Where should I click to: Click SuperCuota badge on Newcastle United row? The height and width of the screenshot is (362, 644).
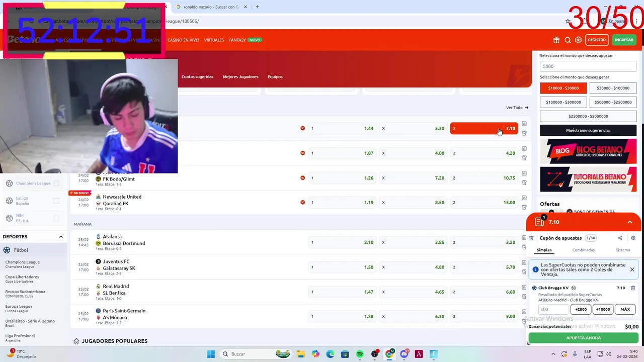pyautogui.click(x=302, y=203)
